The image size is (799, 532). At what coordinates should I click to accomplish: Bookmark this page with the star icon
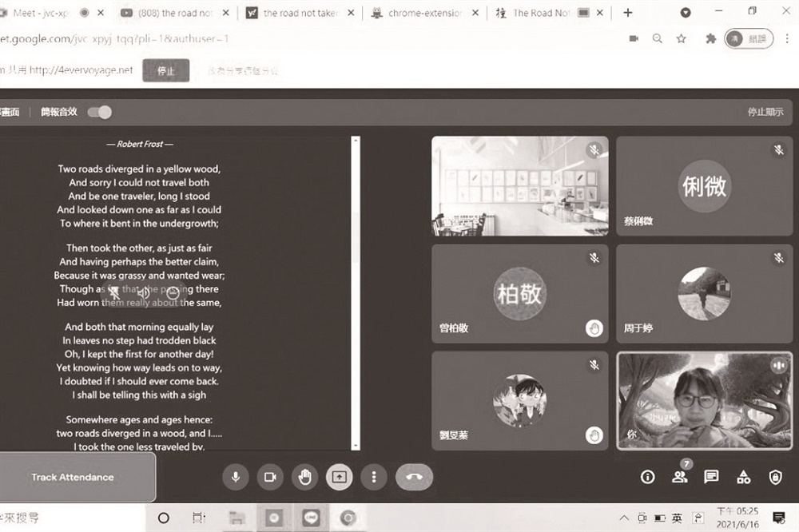click(x=682, y=38)
